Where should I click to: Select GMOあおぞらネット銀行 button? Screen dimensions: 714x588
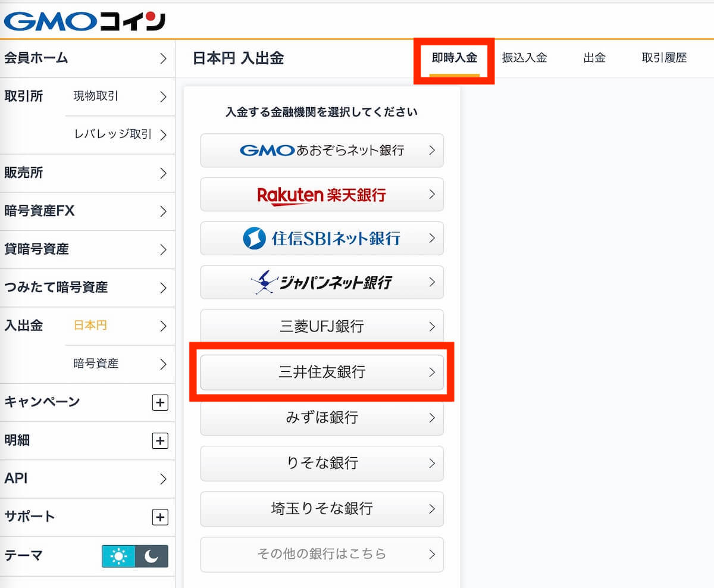click(322, 151)
